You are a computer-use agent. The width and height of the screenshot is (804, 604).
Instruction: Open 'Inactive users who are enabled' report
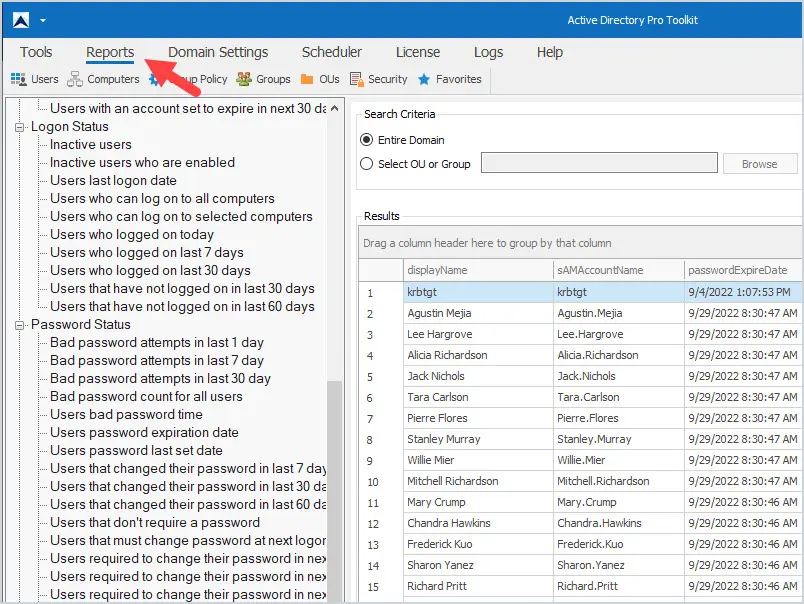tap(143, 163)
